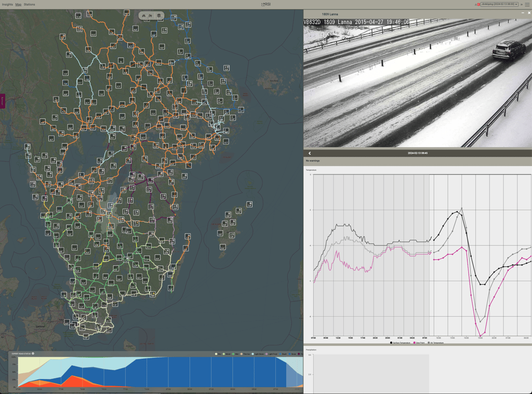Click the Expert Road Status label

tap(21, 354)
